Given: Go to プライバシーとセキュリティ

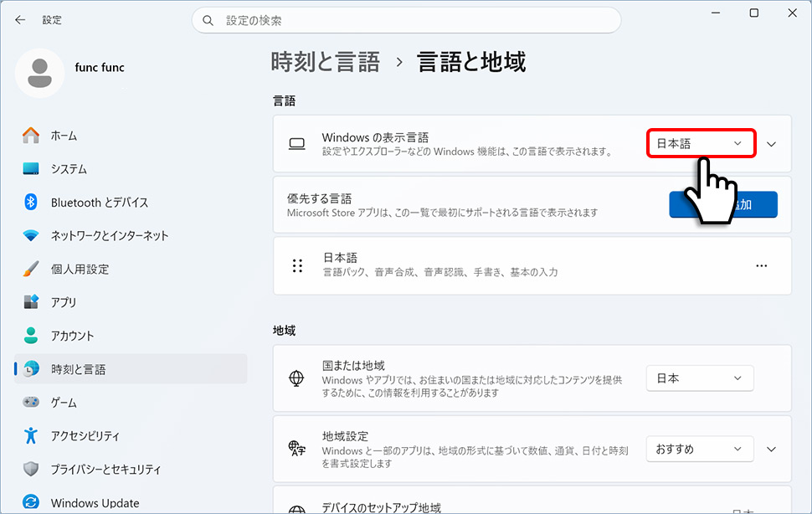Looking at the screenshot, I should click(131, 469).
